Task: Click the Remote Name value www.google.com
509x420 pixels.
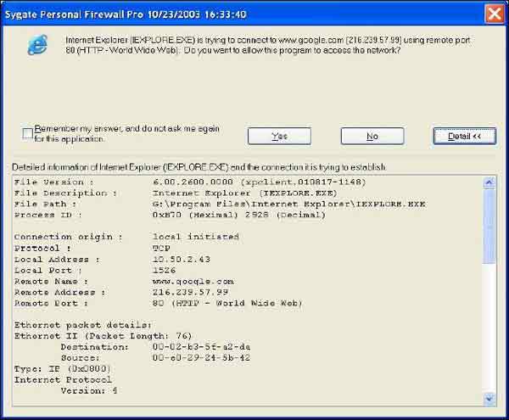Action: pyautogui.click(x=193, y=282)
